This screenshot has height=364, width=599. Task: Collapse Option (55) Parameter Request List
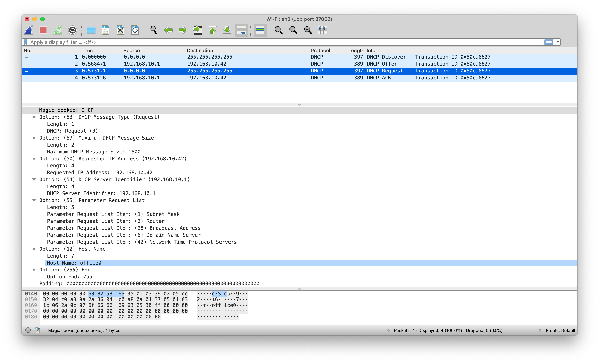(34, 200)
